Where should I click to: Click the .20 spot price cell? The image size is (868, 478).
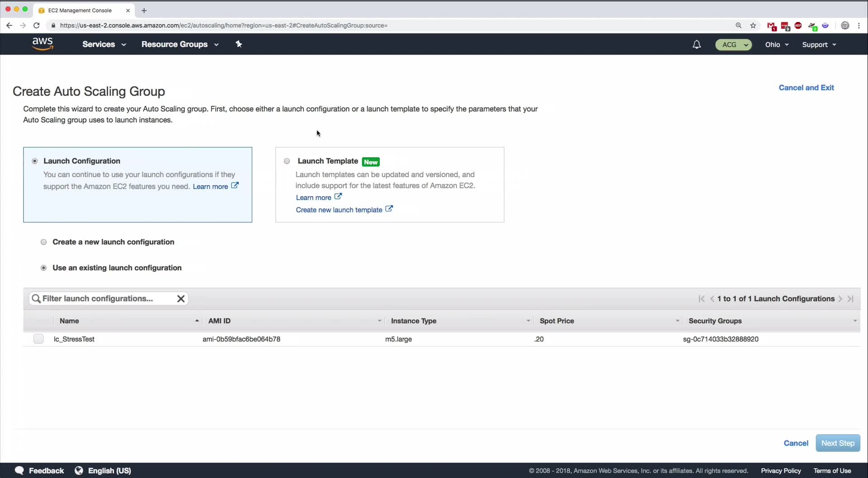(539, 339)
